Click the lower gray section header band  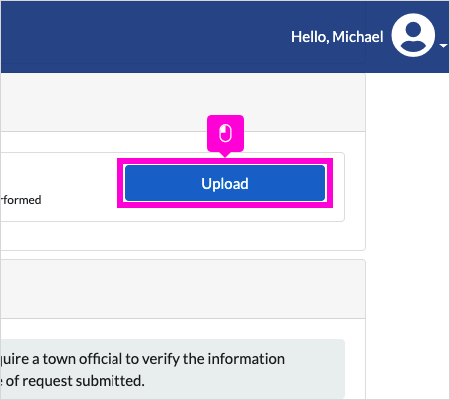(183, 289)
